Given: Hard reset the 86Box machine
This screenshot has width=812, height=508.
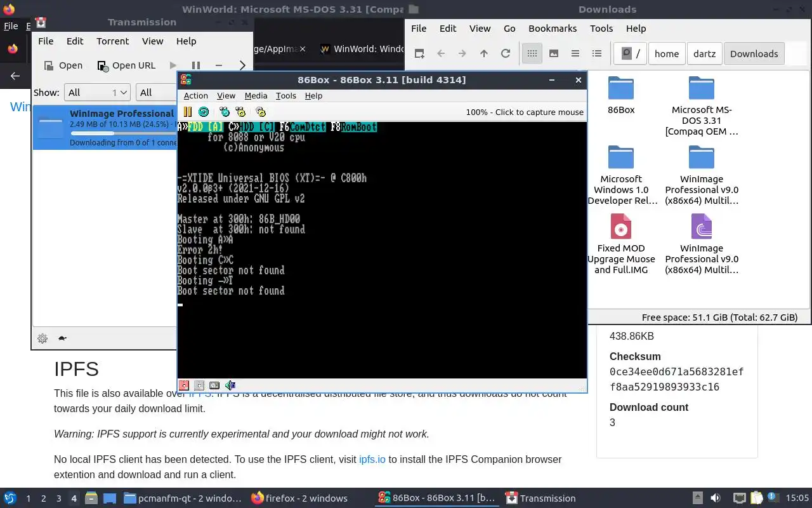Looking at the screenshot, I should pos(204,112).
